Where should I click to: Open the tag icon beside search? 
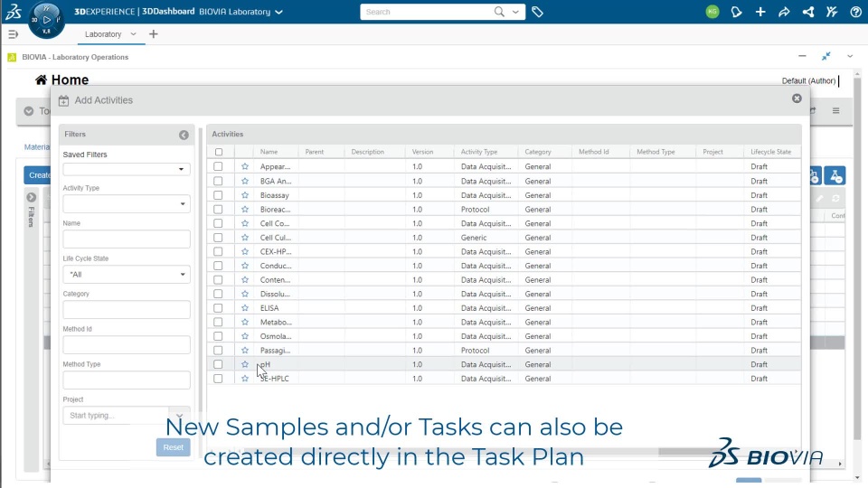(537, 12)
